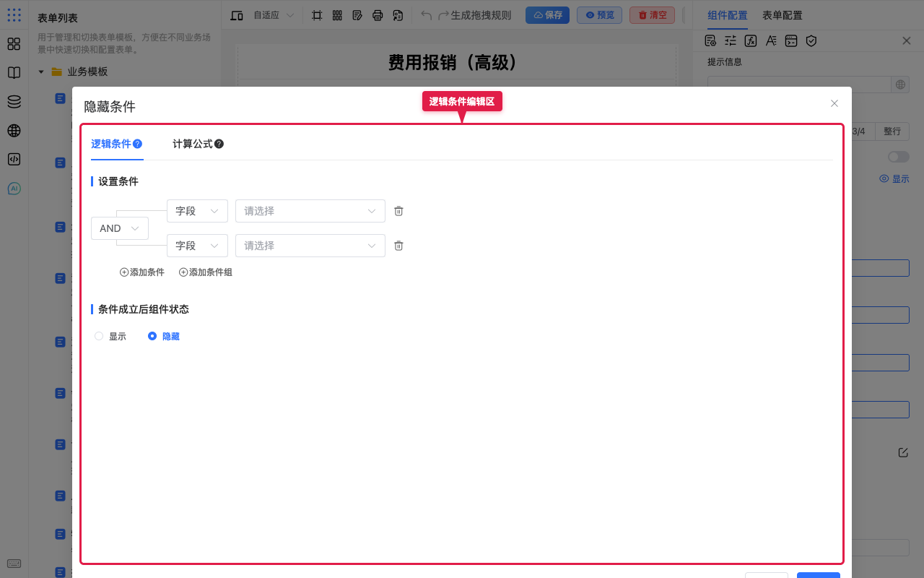Open the lower row 字段 dropdown
Image resolution: width=924 pixels, height=578 pixels.
(x=197, y=246)
